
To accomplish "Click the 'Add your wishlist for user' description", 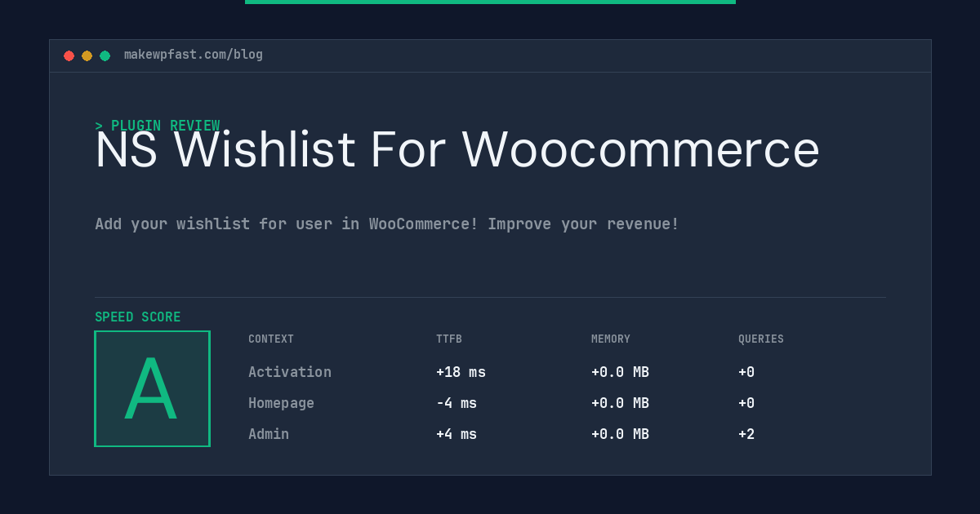I will coord(387,224).
